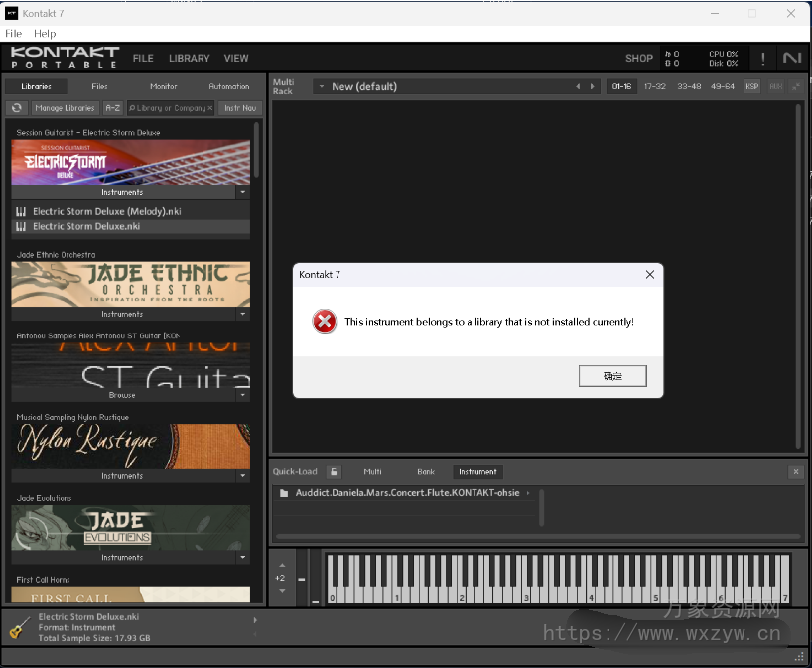812x668 pixels.
Task: Close the Quick-Load pane with X
Action: click(x=795, y=472)
